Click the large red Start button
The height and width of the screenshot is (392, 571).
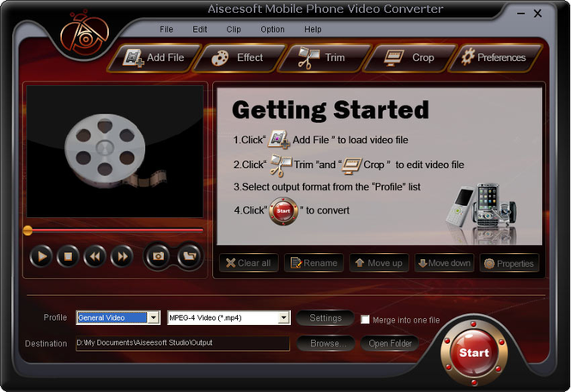pos(474,353)
